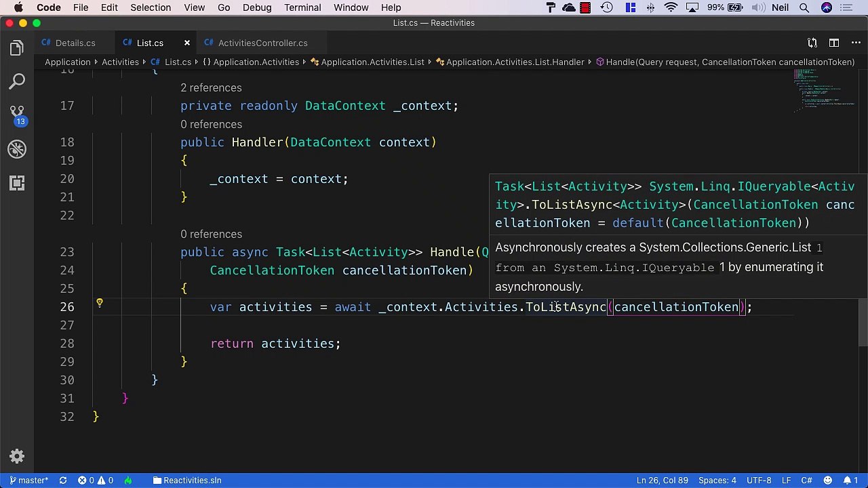Open the View menu

(194, 7)
